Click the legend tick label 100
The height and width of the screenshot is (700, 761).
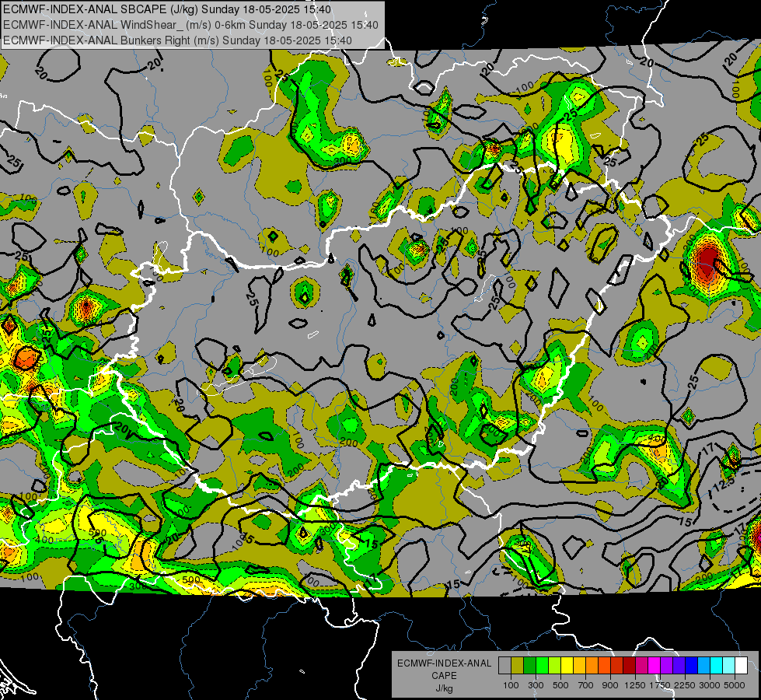(x=511, y=685)
